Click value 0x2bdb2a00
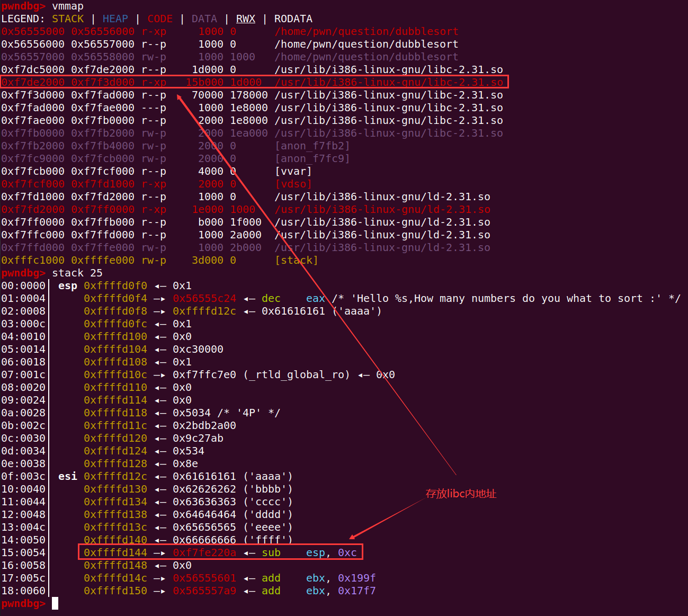The width and height of the screenshot is (688, 616). [x=204, y=426]
